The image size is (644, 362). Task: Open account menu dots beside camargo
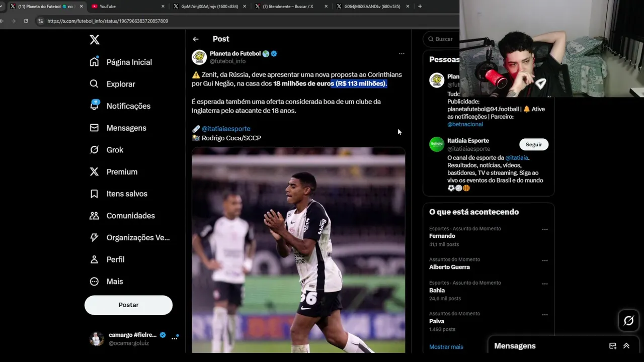[x=175, y=338]
